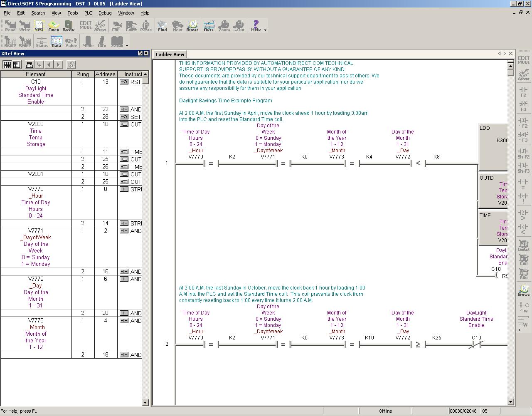Click the Open project toolbar icon
Image resolution: width=532 pixels, height=416 pixels.
54,26
